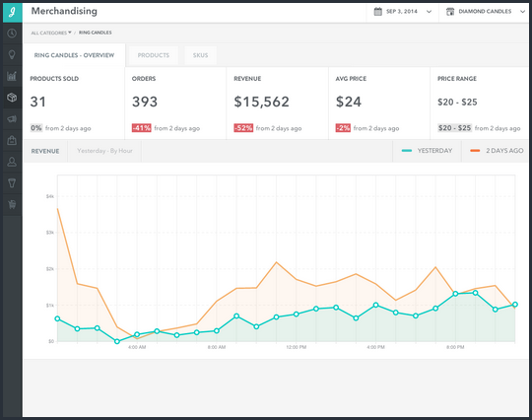Image resolution: width=532 pixels, height=420 pixels.
Task: Select the Revenue chart tab
Action: tap(45, 151)
